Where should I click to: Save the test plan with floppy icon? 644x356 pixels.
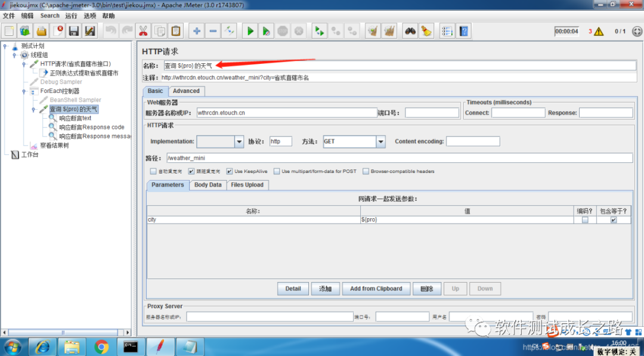73,31
